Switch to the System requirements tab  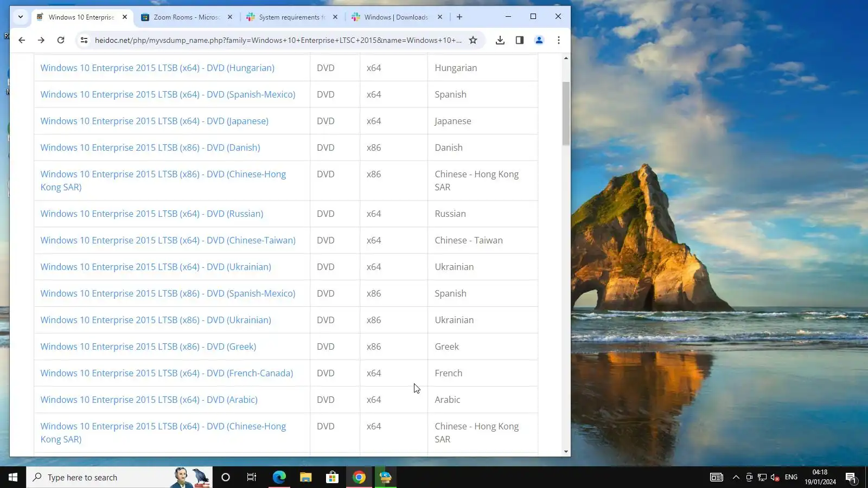(292, 17)
